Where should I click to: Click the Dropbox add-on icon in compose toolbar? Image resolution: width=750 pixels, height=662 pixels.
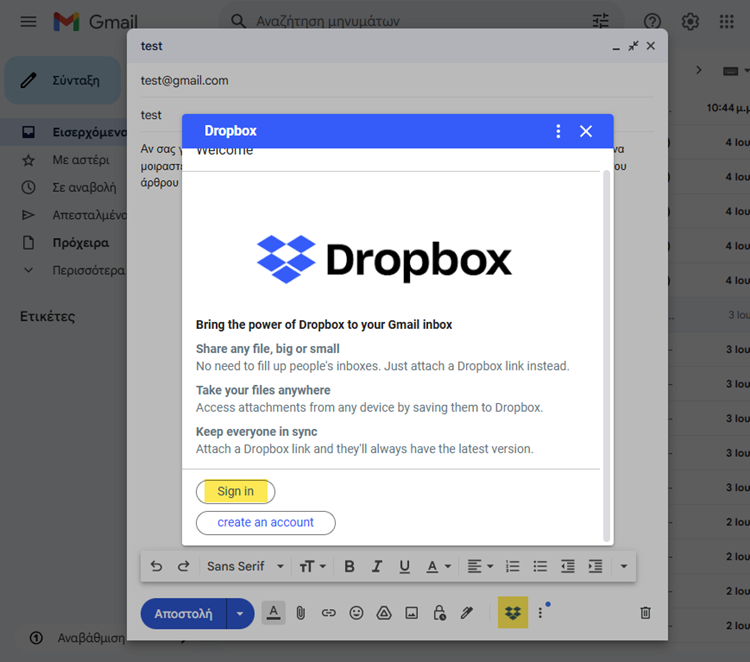pos(513,612)
